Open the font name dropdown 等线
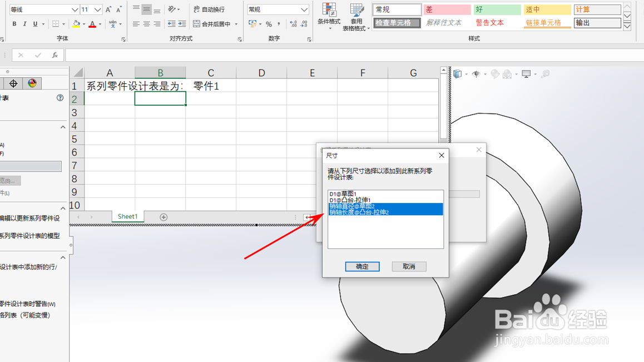This screenshot has width=644, height=362. coord(75,9)
